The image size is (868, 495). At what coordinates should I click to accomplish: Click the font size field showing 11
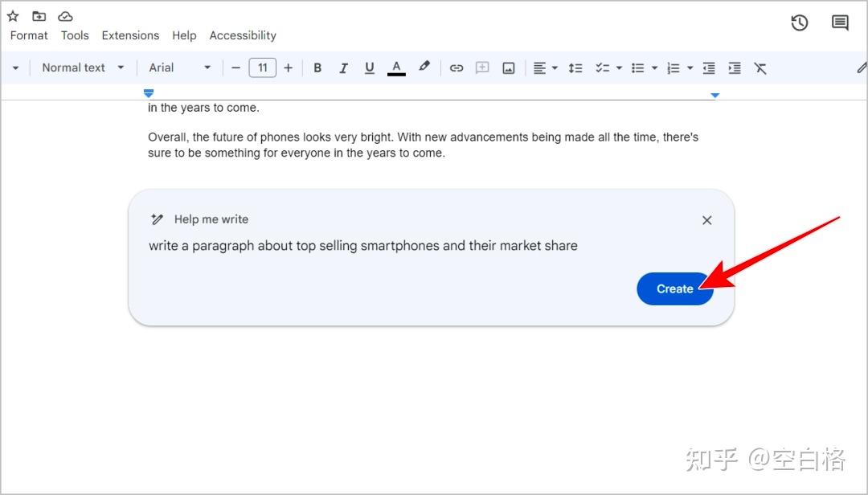click(262, 67)
